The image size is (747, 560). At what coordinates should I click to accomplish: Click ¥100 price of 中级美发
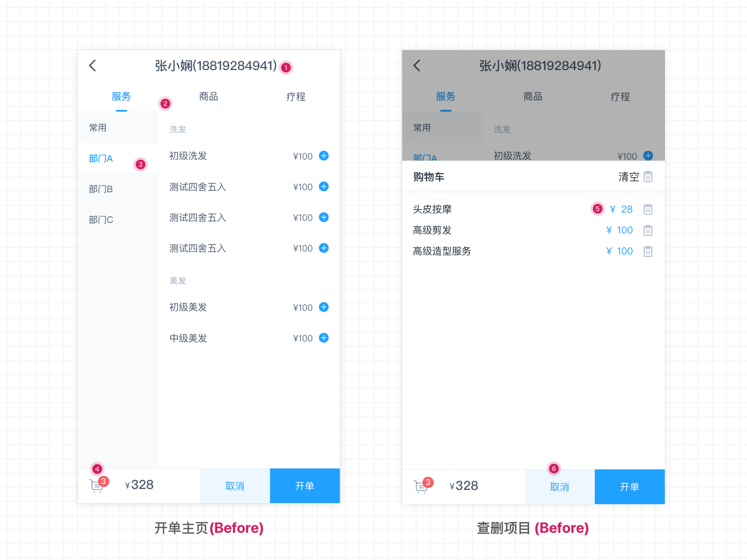click(x=303, y=338)
